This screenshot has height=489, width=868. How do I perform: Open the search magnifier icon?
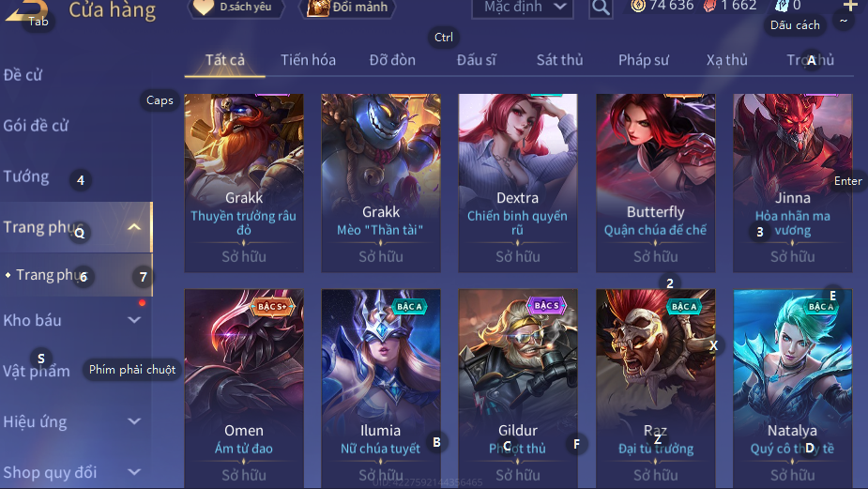601,8
